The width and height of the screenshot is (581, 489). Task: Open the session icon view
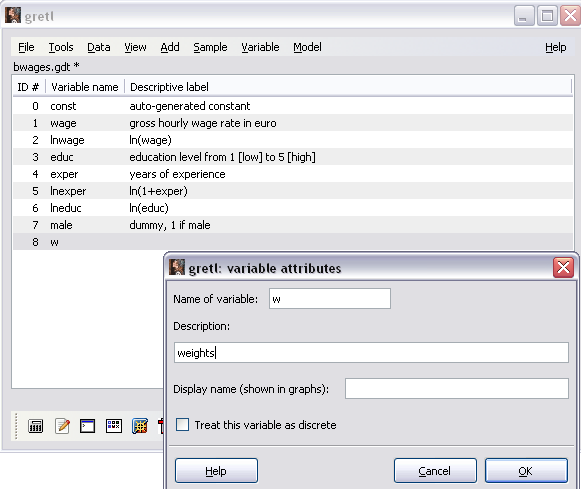coord(114,426)
